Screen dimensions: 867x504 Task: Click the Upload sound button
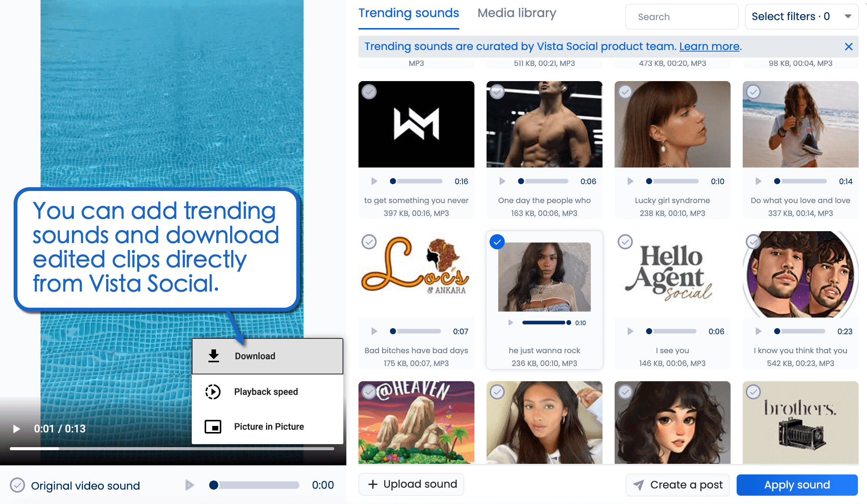(x=411, y=484)
